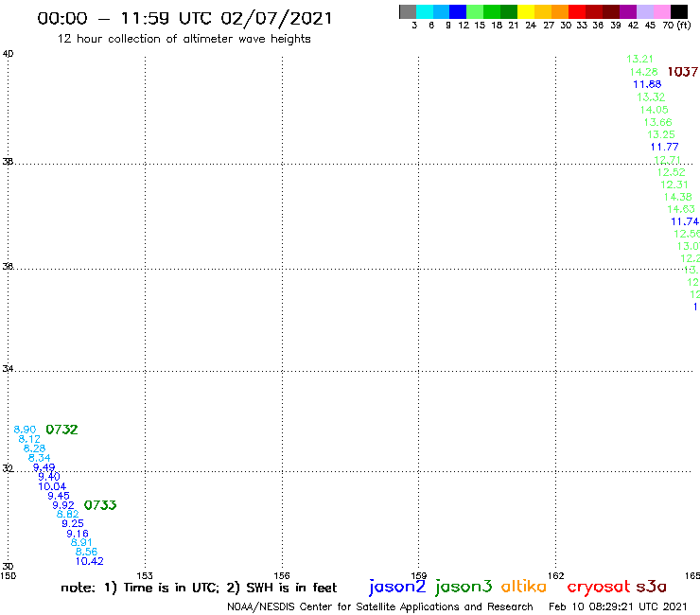This screenshot has width=700, height=615.
Task: Click the "Feb 10 08:29:21 UTC 2021" timestamp
Action: point(618,606)
